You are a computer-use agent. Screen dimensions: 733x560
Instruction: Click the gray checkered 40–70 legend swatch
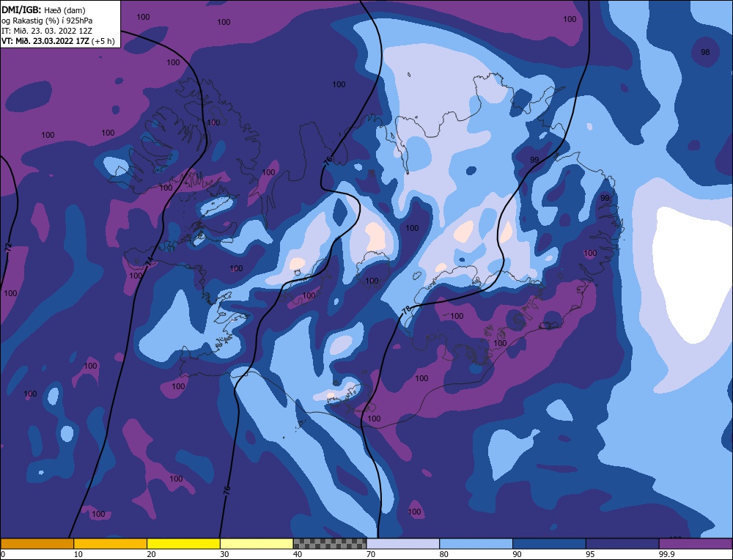330,544
